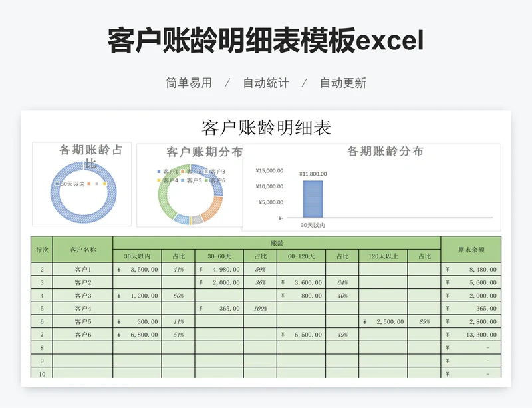Screen dimensions: 532x408
Task: Select the 60-120天 sub-header
Action: pos(301,256)
